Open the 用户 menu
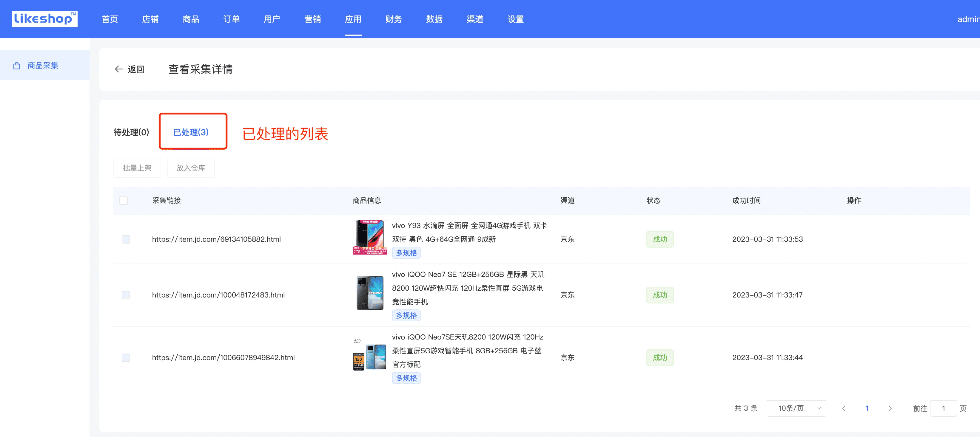 pos(272,19)
